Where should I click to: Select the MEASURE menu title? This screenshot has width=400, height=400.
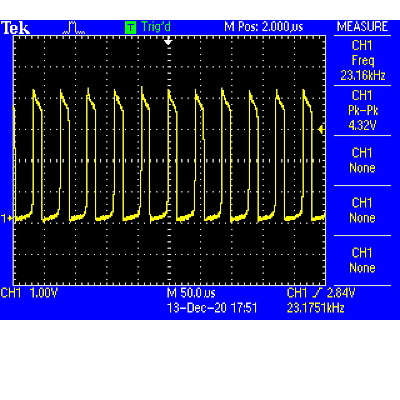click(x=362, y=27)
